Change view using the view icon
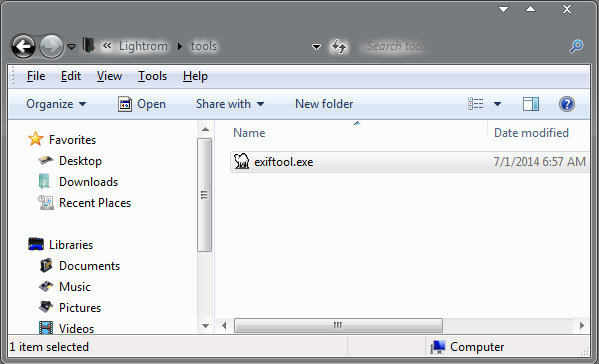Viewport: 599px width, 364px height. point(476,104)
